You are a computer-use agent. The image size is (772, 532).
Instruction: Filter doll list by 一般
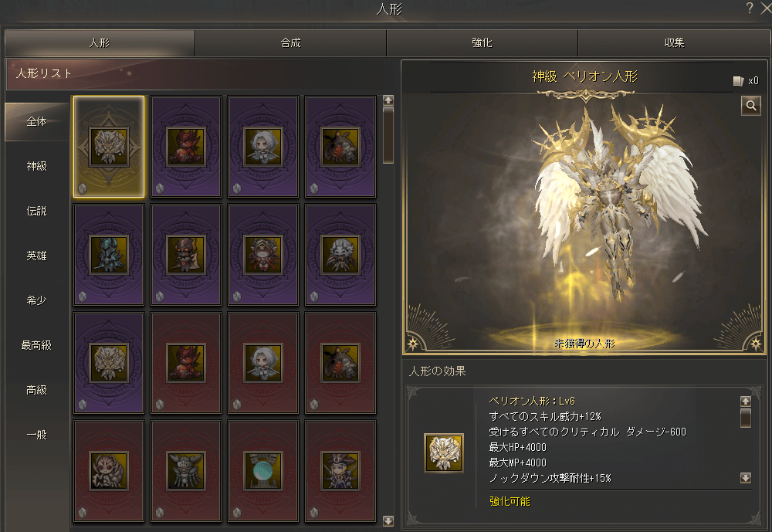(37, 435)
